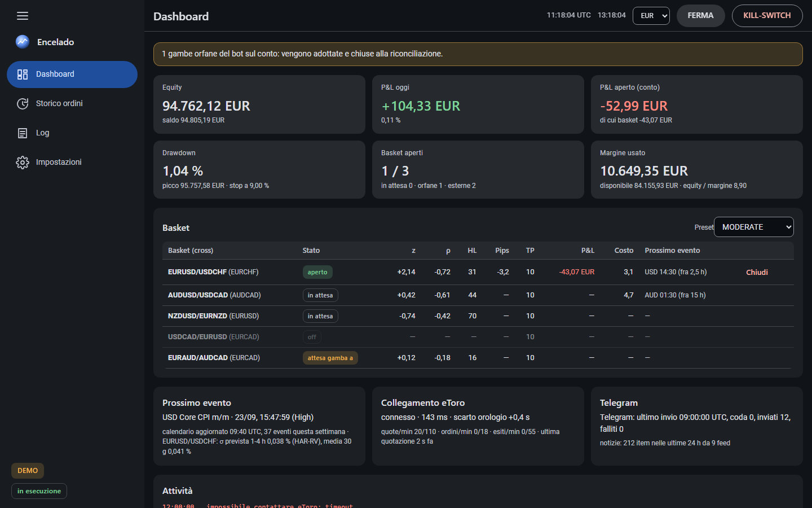
Task: Click the Telegram card title
Action: point(619,403)
